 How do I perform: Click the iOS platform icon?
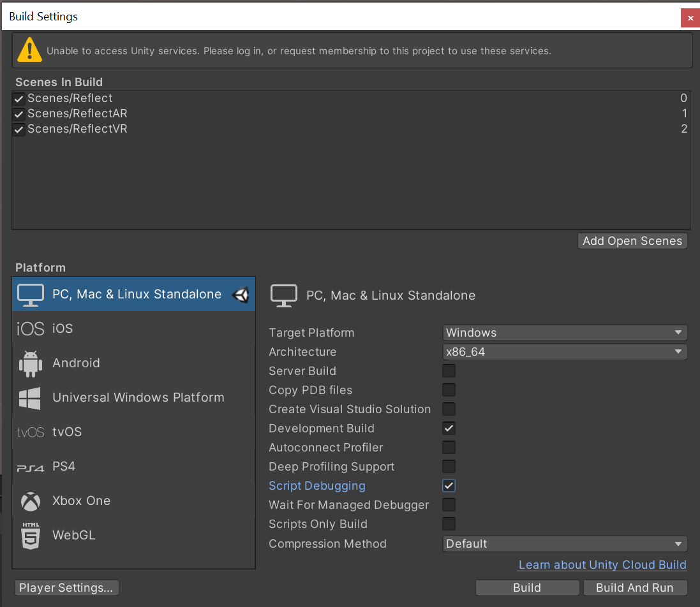point(31,329)
